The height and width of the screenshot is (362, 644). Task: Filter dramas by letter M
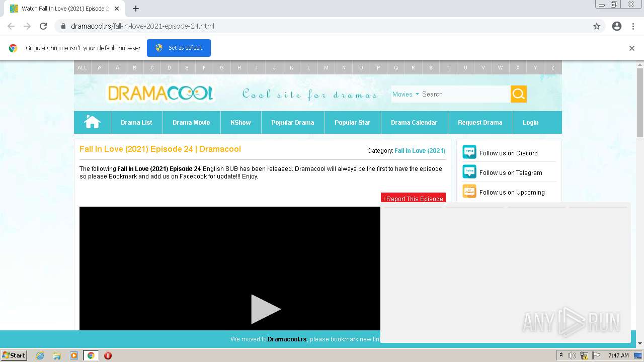[326, 67]
